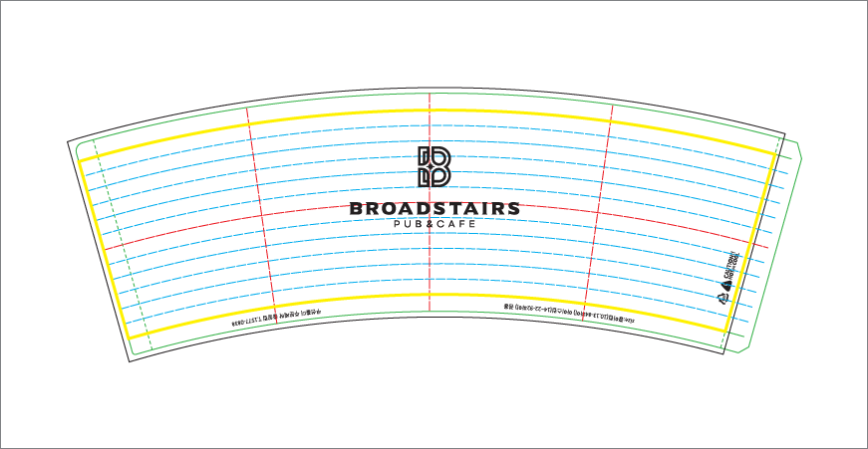Select the rotated CAUTION HOT text
The image size is (868, 449).
[732, 265]
